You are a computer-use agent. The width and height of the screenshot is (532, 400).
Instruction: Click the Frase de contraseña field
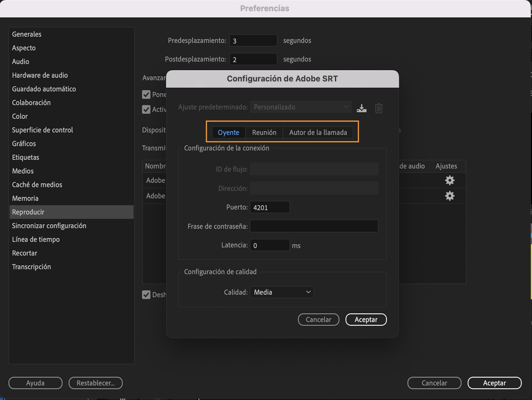314,226
